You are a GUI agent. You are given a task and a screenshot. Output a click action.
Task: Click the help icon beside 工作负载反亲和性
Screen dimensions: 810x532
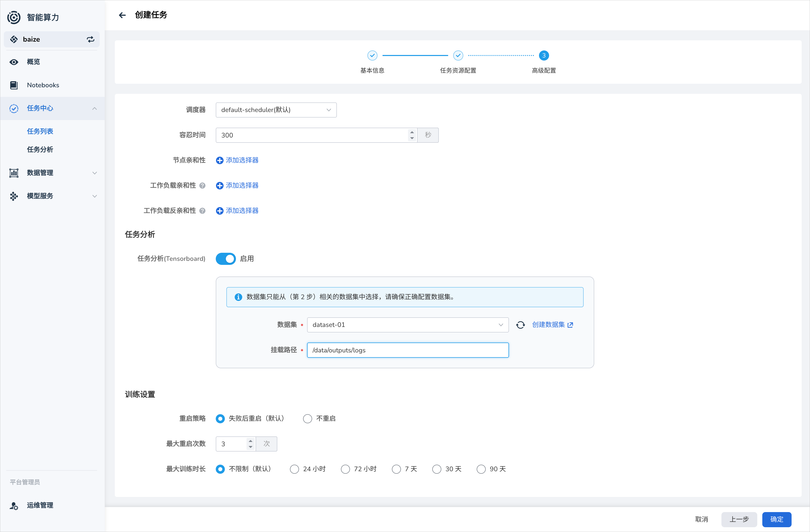click(202, 211)
